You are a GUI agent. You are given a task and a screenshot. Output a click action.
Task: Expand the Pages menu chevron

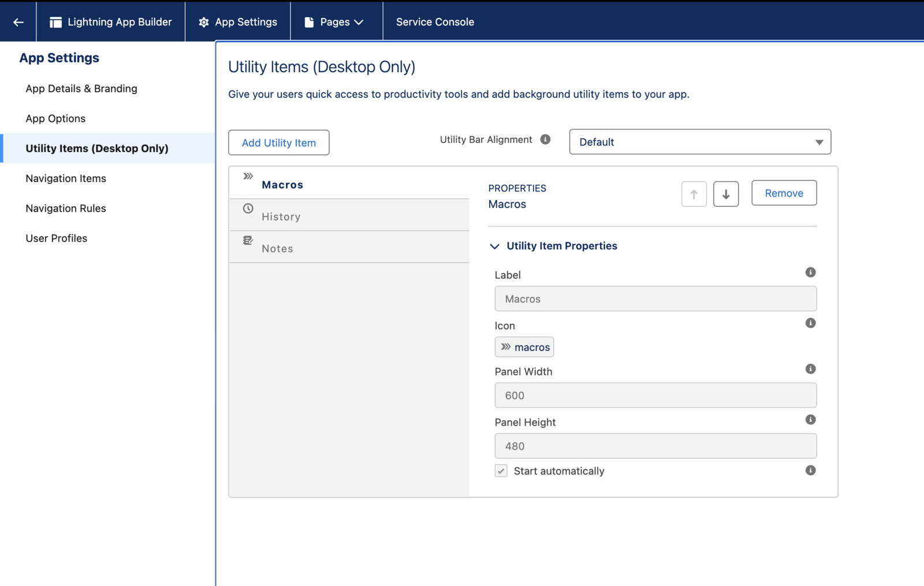tap(359, 21)
